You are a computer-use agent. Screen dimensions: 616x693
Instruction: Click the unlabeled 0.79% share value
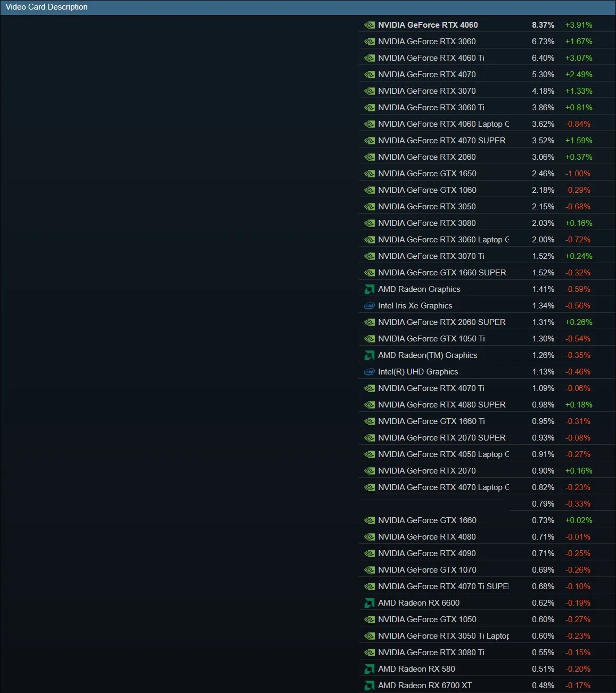(543, 504)
